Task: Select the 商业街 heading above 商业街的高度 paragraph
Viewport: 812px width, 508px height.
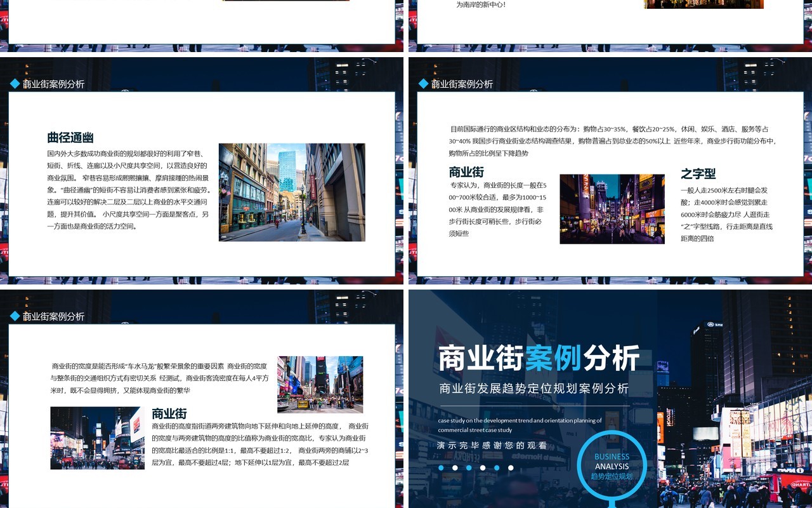Action: point(169,413)
